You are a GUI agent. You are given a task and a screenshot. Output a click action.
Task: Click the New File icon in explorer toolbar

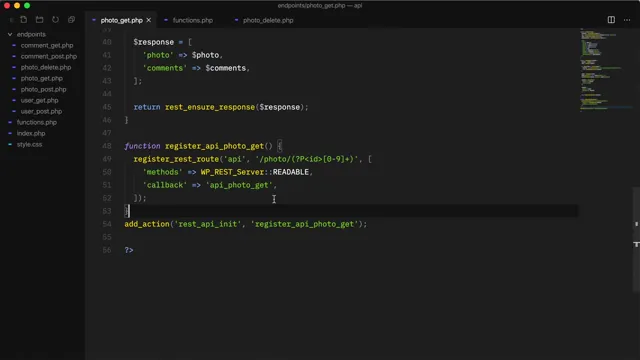pyautogui.click(x=24, y=20)
